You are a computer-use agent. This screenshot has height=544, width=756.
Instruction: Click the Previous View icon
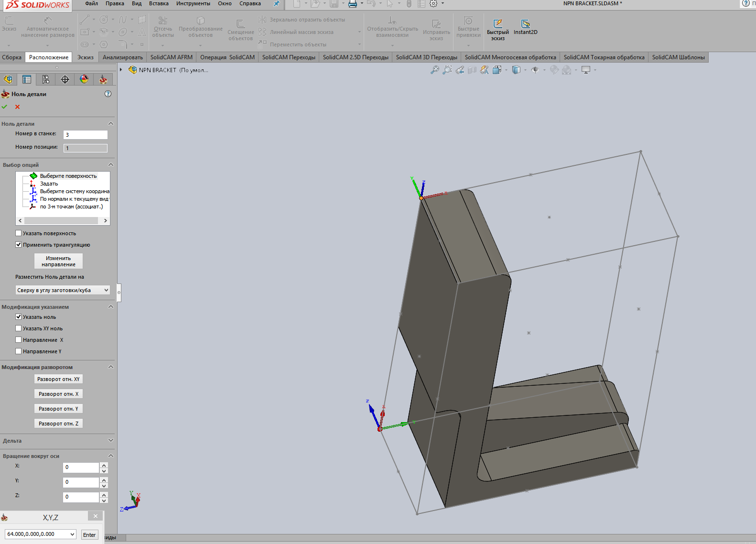point(460,70)
